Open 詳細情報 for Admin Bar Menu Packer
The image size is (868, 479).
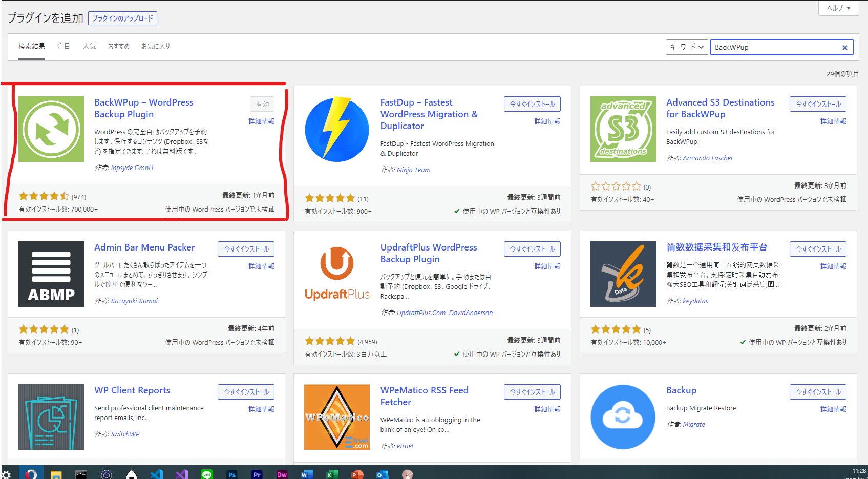tap(261, 266)
